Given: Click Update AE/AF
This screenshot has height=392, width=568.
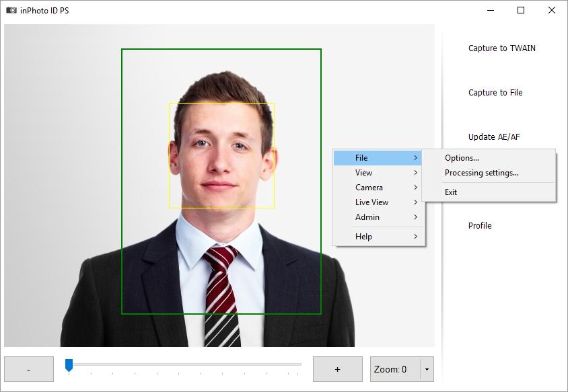Looking at the screenshot, I should (x=494, y=136).
